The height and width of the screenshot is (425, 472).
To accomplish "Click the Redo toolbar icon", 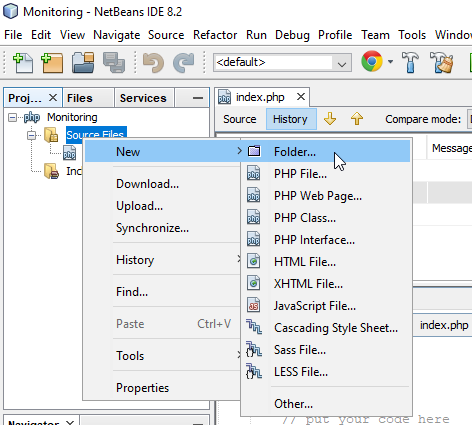I will [184, 62].
